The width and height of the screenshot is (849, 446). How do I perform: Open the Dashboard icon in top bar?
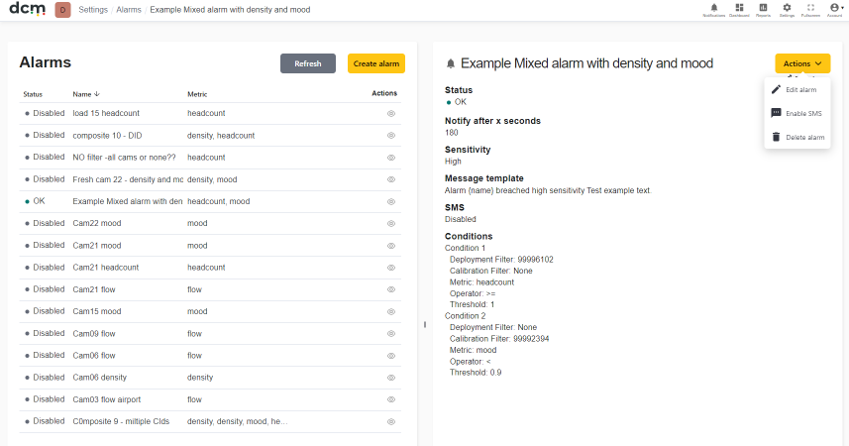pos(739,9)
